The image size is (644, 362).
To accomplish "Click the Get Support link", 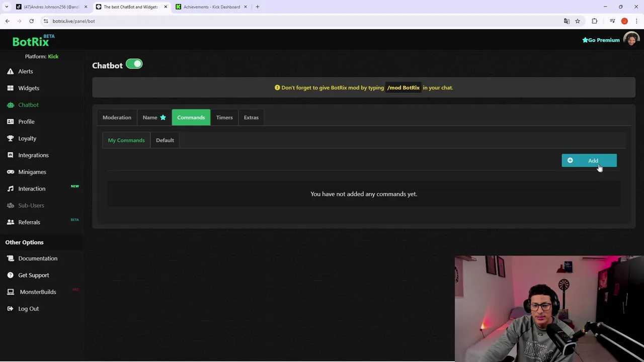I will (x=34, y=275).
